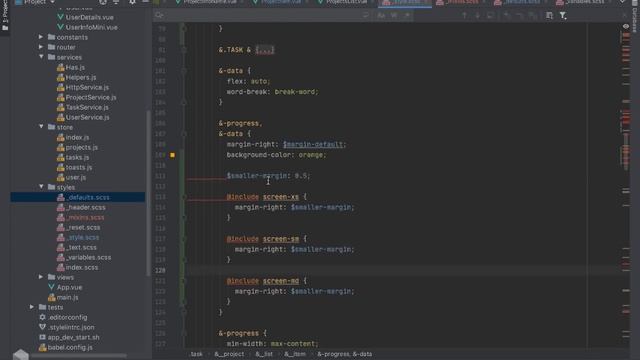
Task: Expand the router folder
Action: click(41, 47)
